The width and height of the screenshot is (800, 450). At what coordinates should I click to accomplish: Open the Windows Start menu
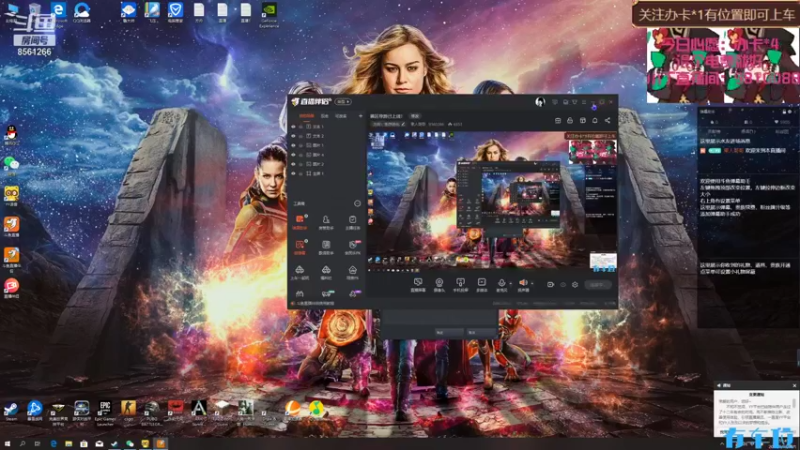(7, 444)
